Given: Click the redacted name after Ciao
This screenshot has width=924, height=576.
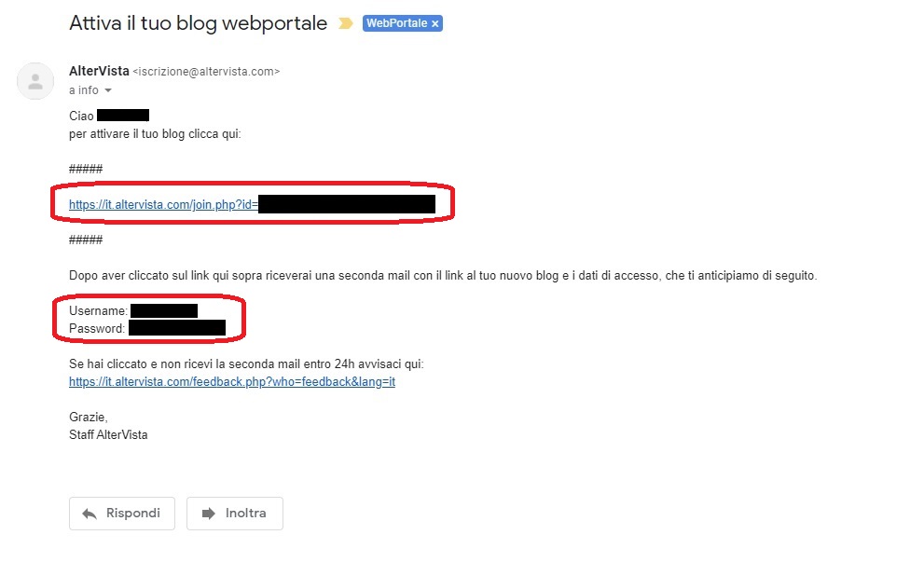Looking at the screenshot, I should pyautogui.click(x=123, y=116).
